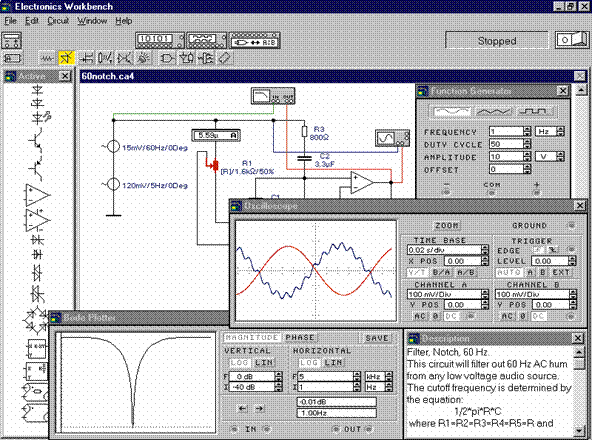Select the control switch parts bin

pyautogui.click(x=105, y=58)
